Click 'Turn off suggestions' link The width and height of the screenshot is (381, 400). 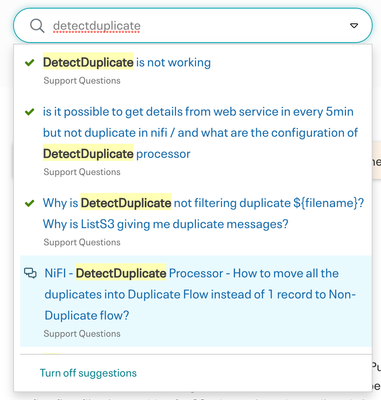pos(88,373)
